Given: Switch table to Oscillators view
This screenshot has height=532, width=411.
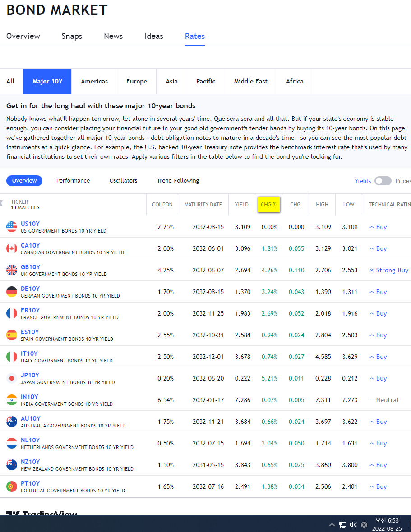Looking at the screenshot, I should click(123, 180).
